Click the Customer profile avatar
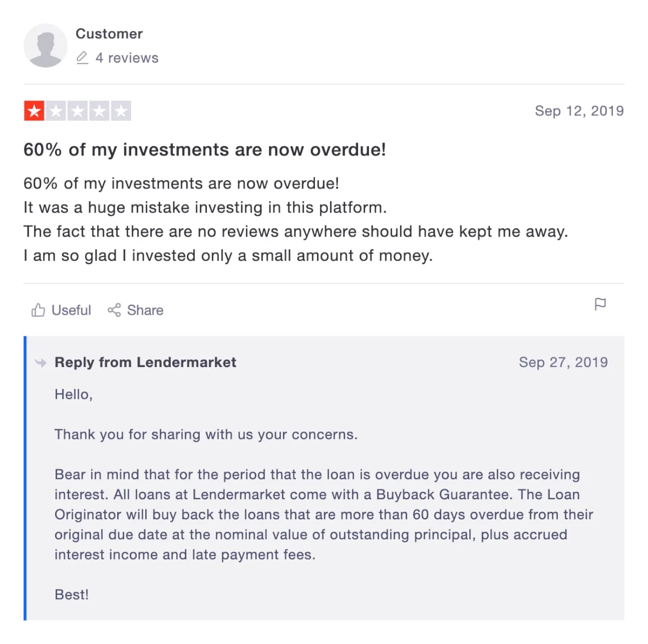648x644 pixels. coord(45,45)
